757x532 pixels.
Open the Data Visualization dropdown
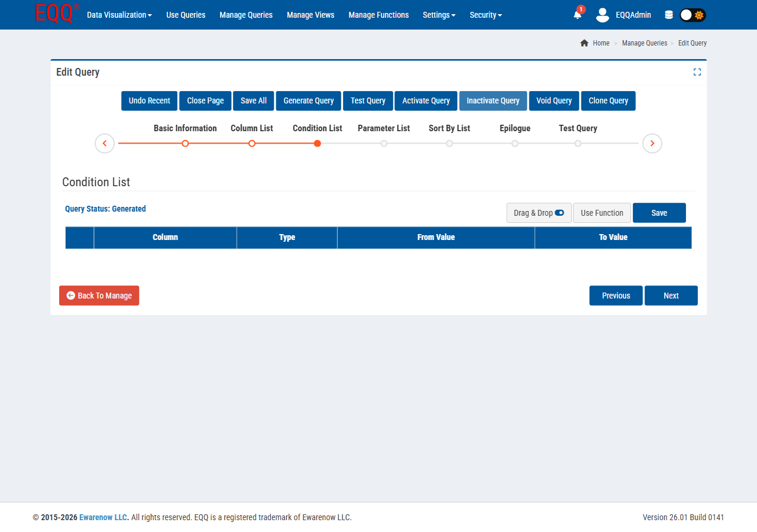119,15
